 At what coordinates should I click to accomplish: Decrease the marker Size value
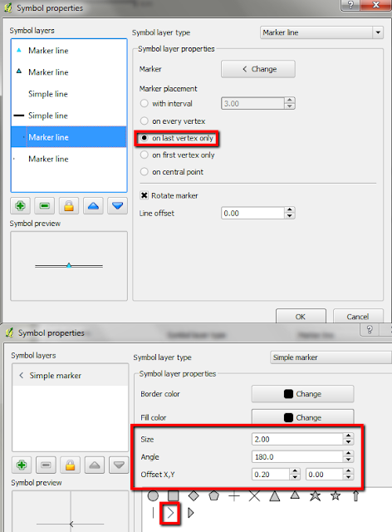point(348,442)
